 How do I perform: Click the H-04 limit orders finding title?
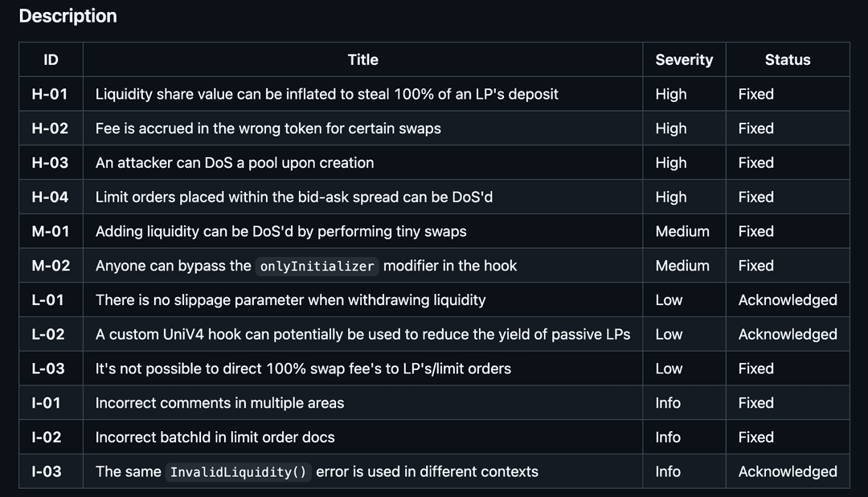[x=293, y=198]
